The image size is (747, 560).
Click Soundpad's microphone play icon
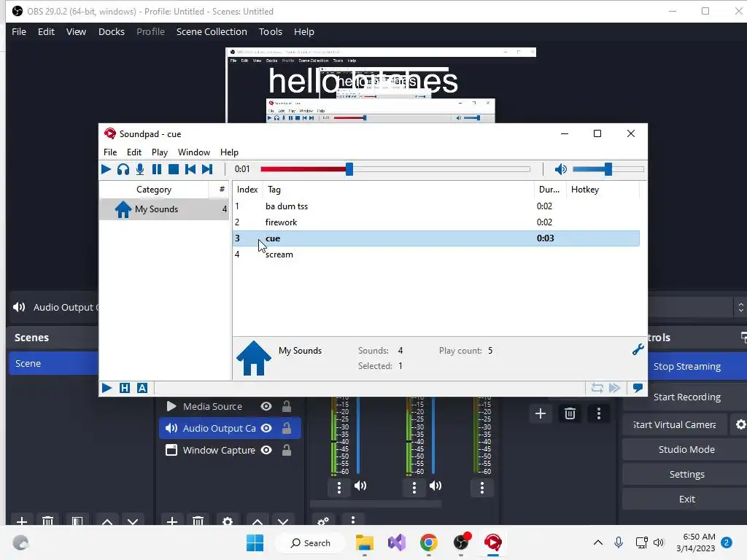pos(140,169)
